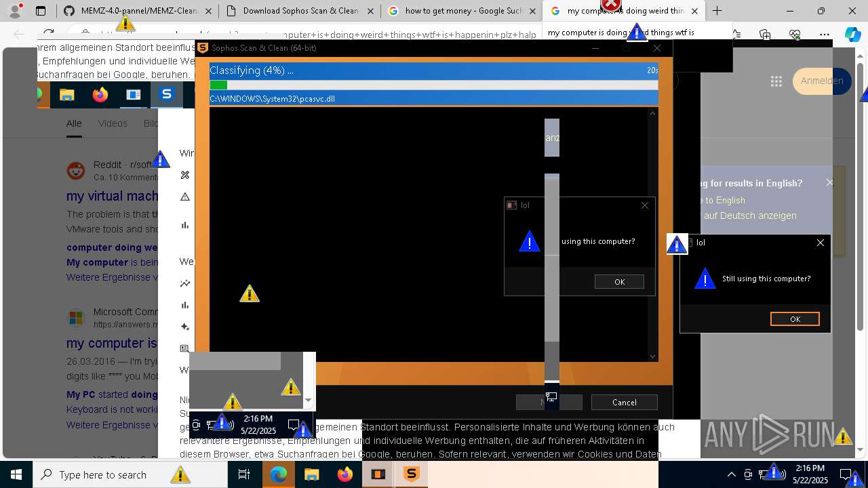
Task: Switch to the Download Sophos Scan & Clean tab
Action: click(x=300, y=11)
